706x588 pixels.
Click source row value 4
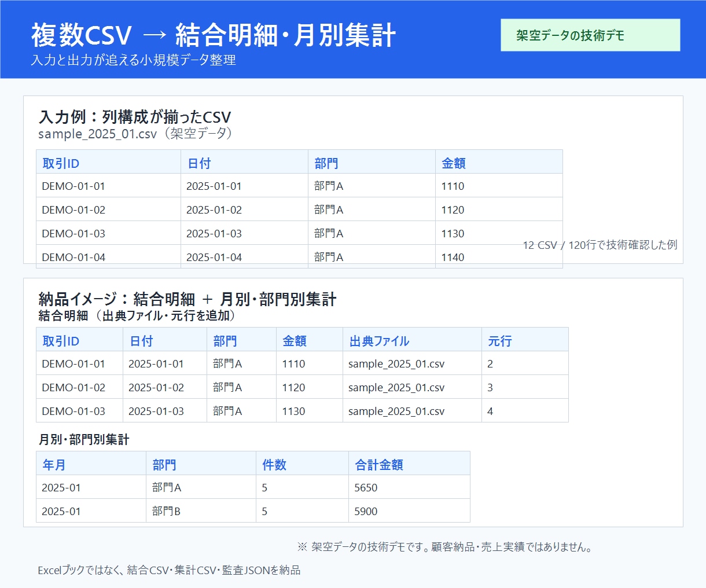(x=490, y=411)
